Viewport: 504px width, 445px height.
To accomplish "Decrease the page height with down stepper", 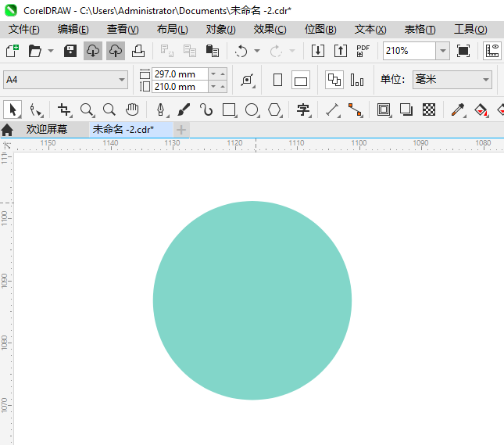I will 213,87.
